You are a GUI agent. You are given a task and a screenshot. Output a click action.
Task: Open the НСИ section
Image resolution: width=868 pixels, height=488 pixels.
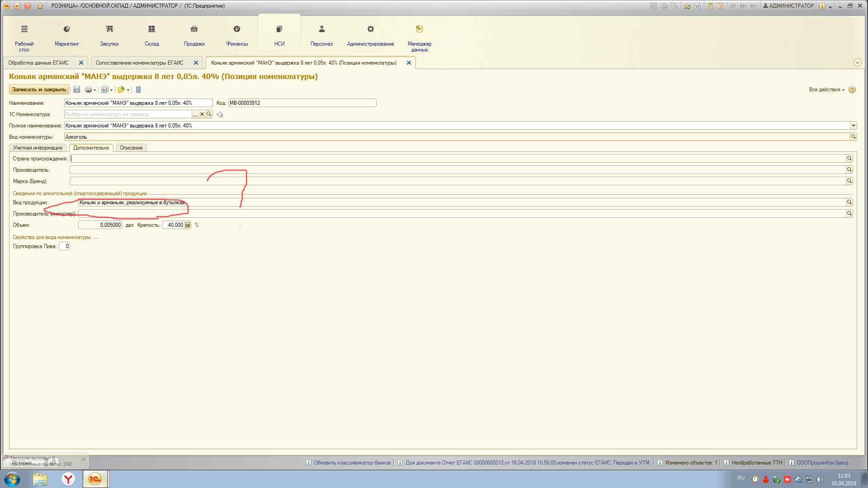click(x=279, y=36)
